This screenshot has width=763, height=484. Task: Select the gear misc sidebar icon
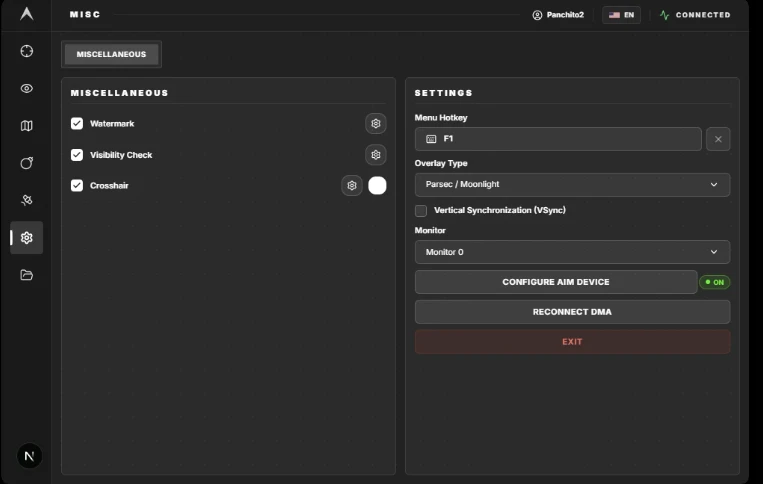(x=27, y=237)
